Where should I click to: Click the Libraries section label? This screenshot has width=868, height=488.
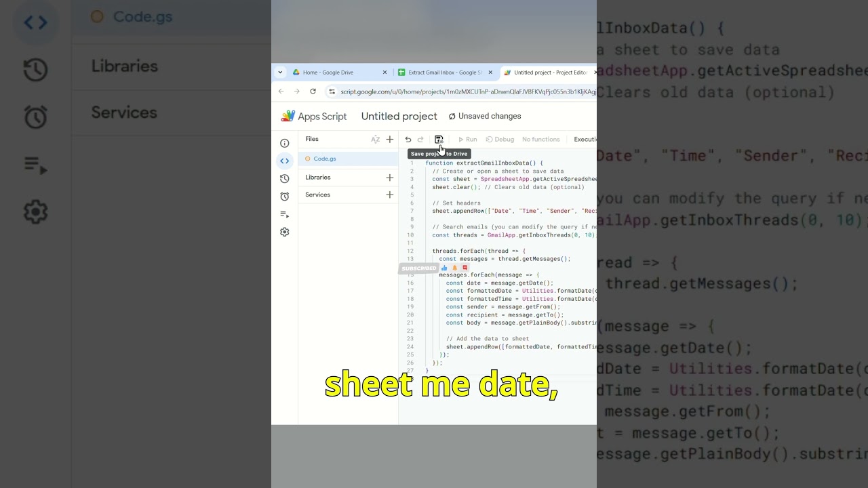(318, 178)
